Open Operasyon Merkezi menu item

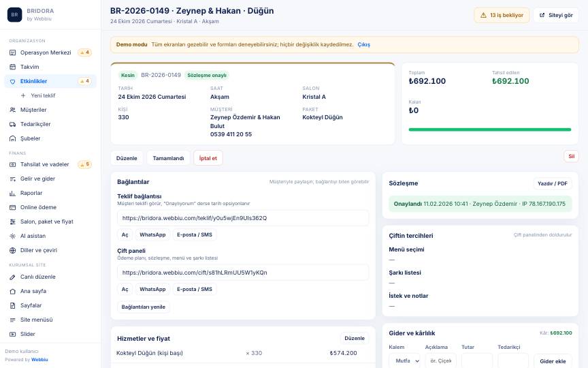[x=50, y=52]
